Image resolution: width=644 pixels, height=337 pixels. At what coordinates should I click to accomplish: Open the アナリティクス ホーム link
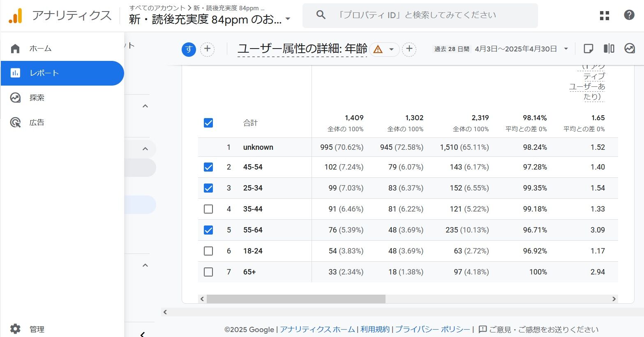(x=317, y=330)
